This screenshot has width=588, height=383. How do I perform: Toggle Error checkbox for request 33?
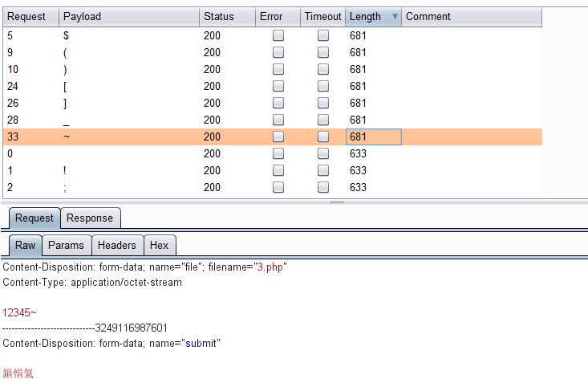278,136
